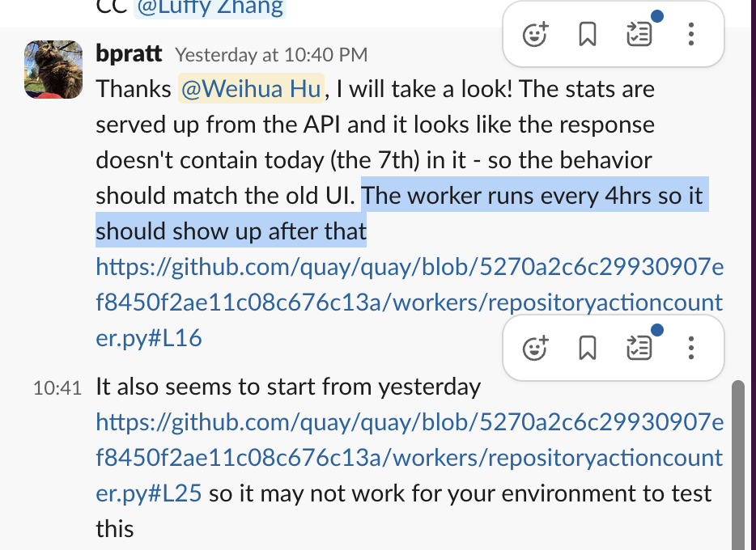Click task-list icon in toolbar beside bpratt's timestamp
This screenshot has width=756, height=550.
tap(639, 35)
